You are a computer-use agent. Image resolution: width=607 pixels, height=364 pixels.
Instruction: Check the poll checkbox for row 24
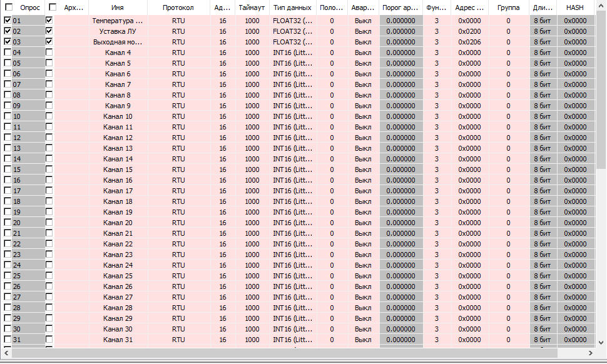pos(8,265)
